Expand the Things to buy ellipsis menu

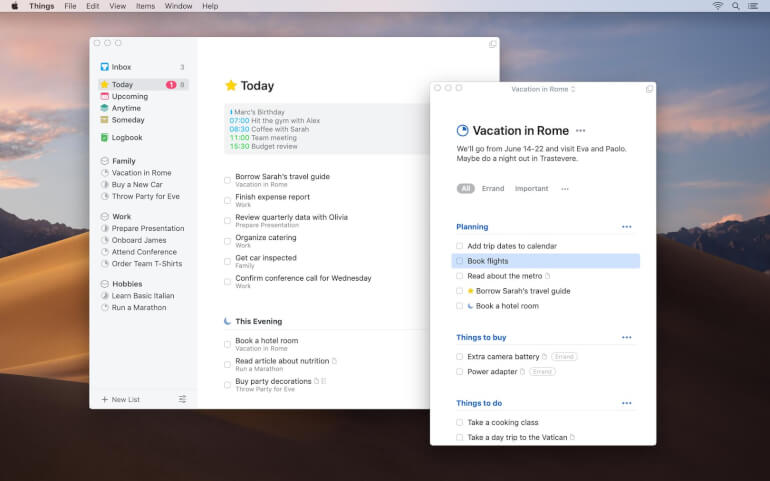pos(626,338)
